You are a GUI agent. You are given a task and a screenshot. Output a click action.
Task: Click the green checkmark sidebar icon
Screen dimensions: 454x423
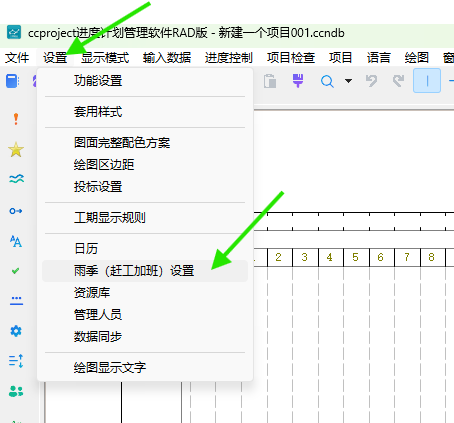pyautogui.click(x=15, y=271)
